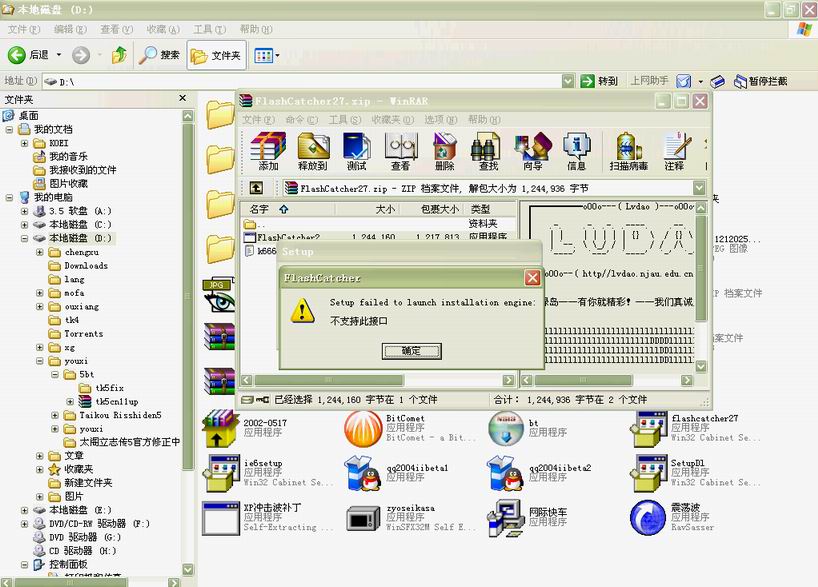Open the Explorer Views dropdown button
The height and width of the screenshot is (587, 818).
[267, 55]
